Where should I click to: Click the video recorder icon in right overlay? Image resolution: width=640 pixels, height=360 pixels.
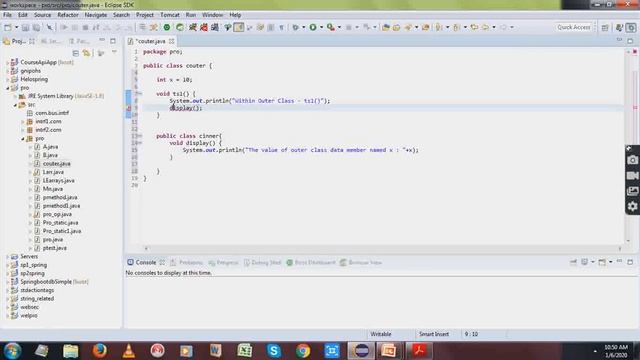[x=633, y=176]
